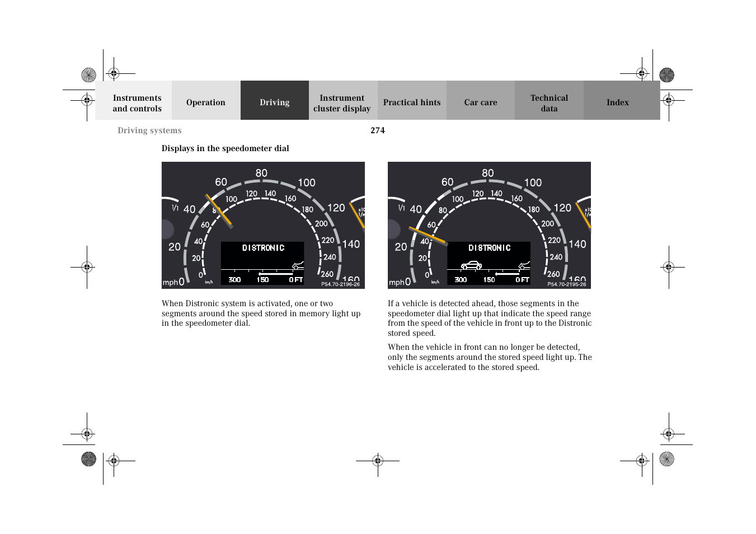756x534 pixels.
Task: Click paragraph starting 'When Distronic system is activated'
Action: click(261, 313)
